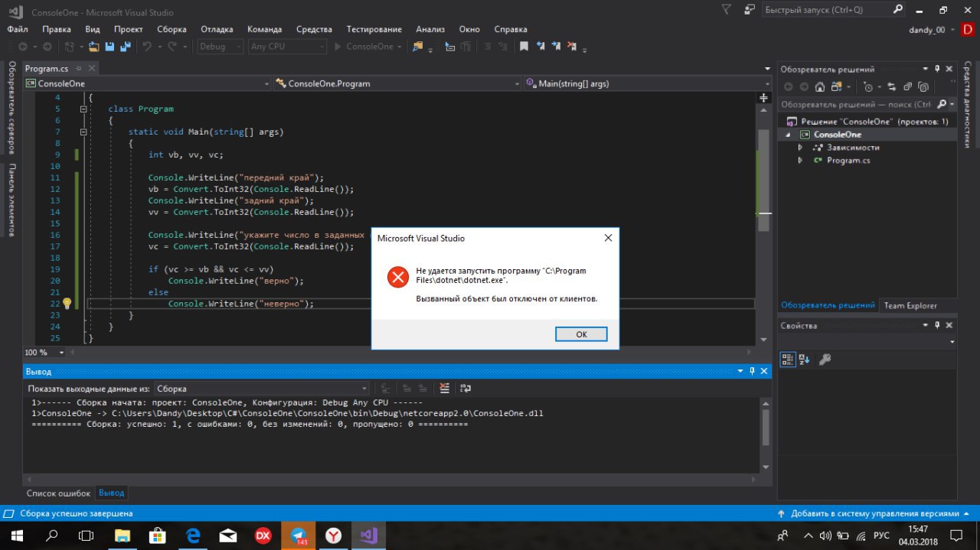Open the Средства menu
980x550 pixels.
[314, 29]
